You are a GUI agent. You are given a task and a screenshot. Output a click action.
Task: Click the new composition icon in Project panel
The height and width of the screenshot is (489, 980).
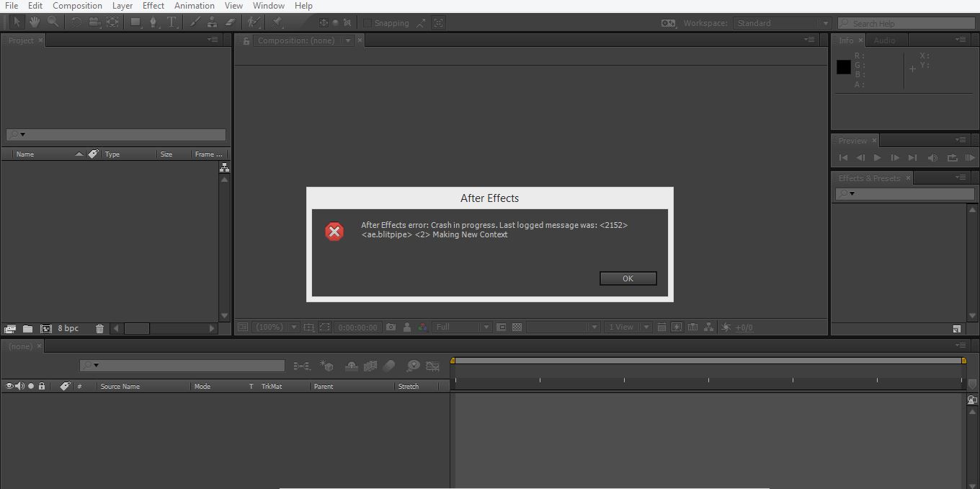click(x=46, y=328)
